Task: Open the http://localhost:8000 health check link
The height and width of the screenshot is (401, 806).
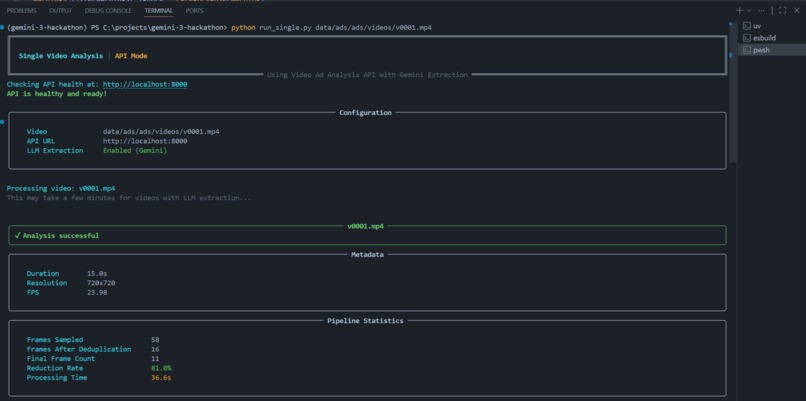Action: click(145, 84)
